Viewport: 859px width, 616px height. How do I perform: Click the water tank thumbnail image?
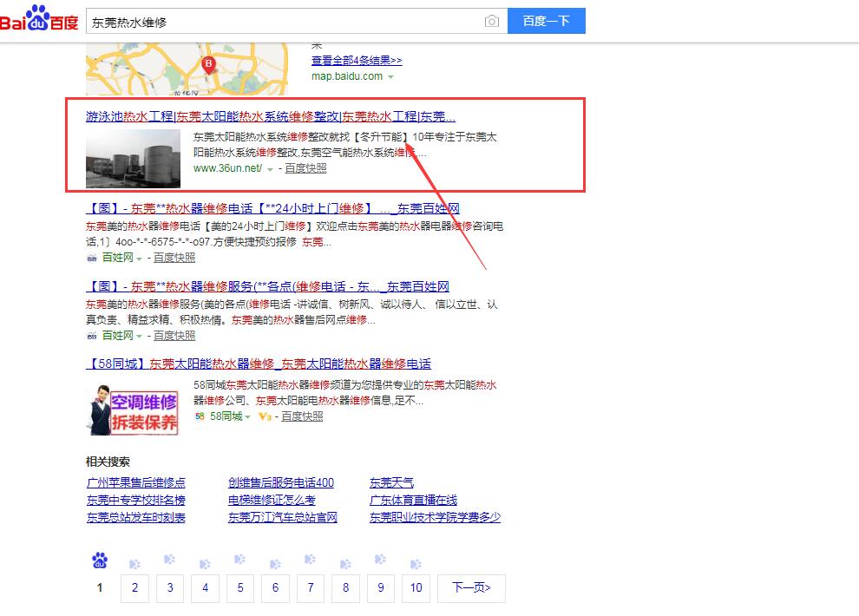point(133,159)
